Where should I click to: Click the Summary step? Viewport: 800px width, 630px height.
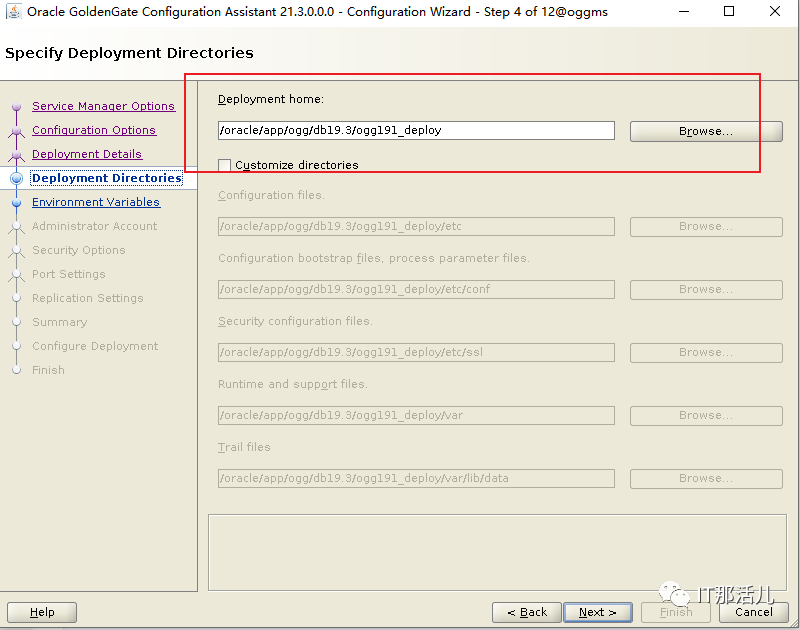pos(60,322)
